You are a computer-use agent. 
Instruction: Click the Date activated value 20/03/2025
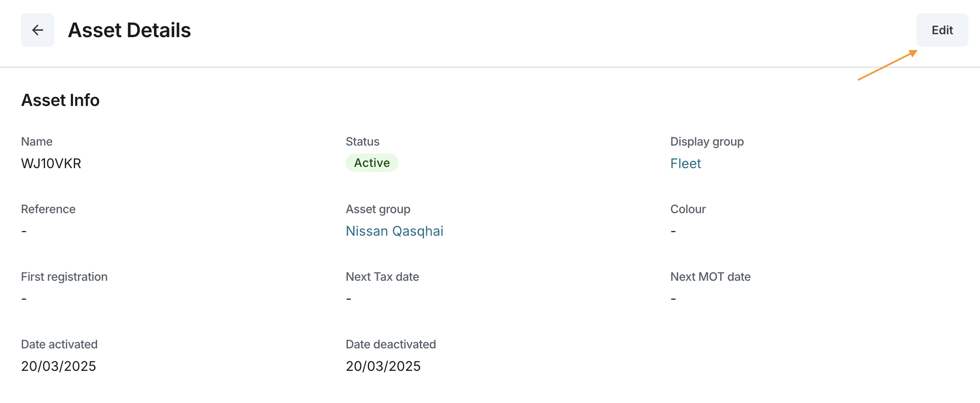[58, 366]
